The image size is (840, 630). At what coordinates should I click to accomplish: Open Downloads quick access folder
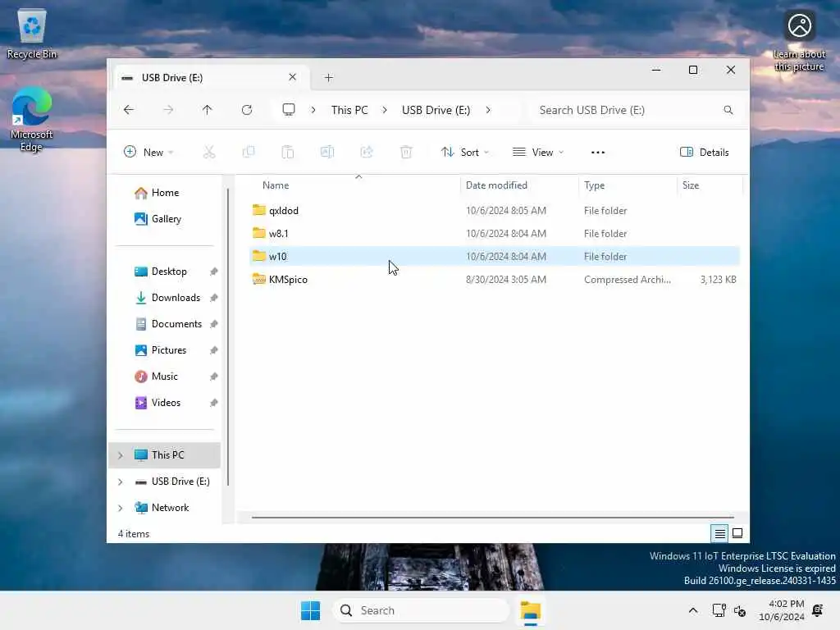165,298
